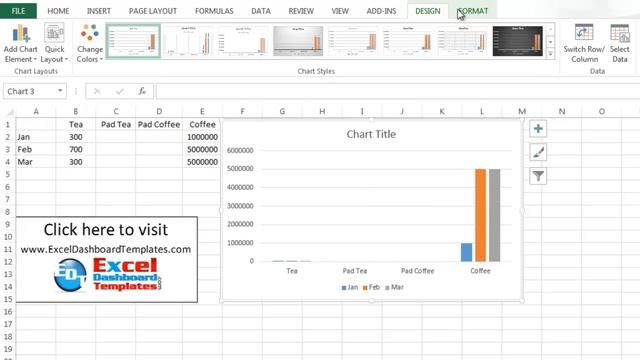Select row 2 header
The width and height of the screenshot is (640, 360).
(x=8, y=137)
